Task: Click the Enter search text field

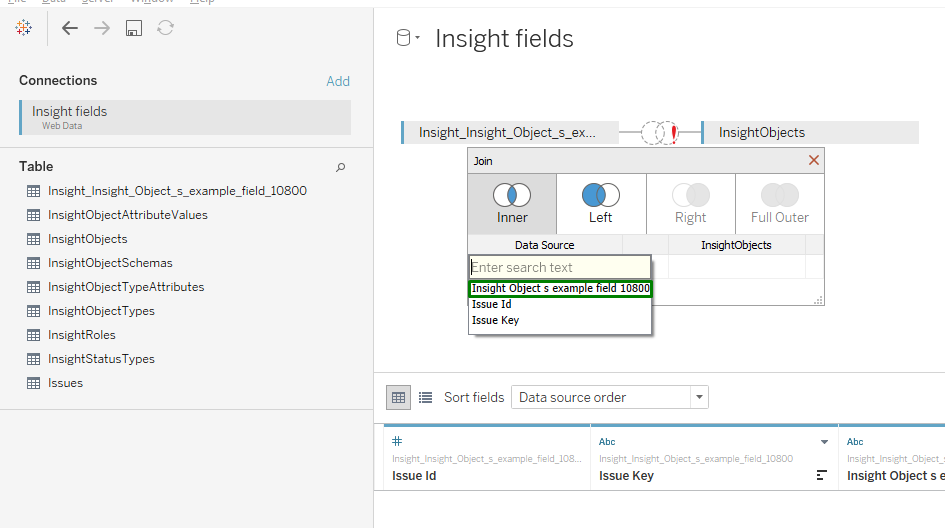Action: pyautogui.click(x=559, y=267)
